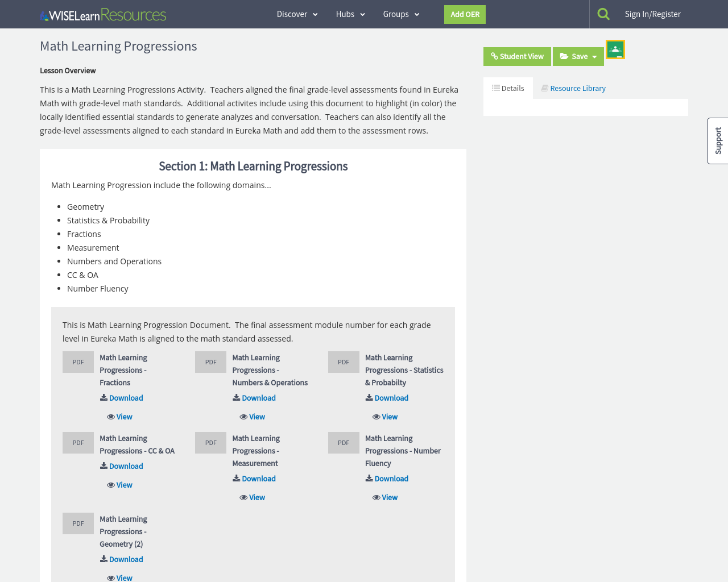Share the lesson to Google Classroom
This screenshot has width=728, height=582.
[x=615, y=48]
